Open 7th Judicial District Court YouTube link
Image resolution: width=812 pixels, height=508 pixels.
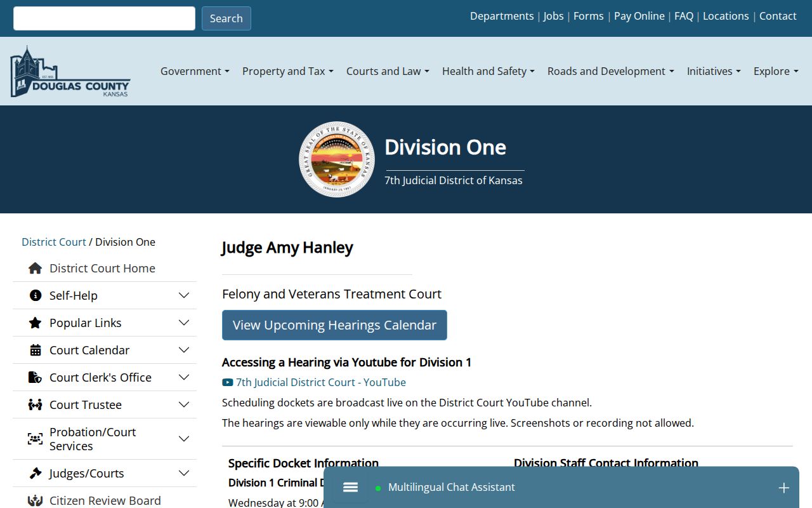click(x=321, y=382)
